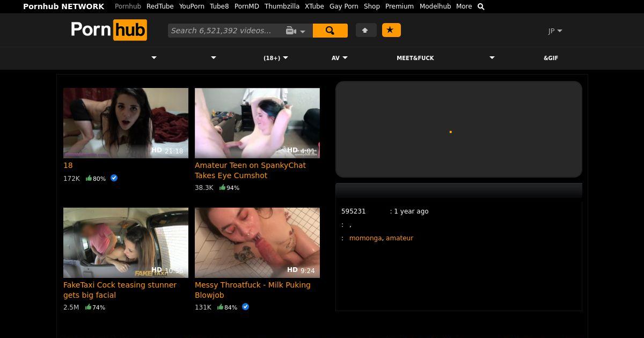Open Modelhub in the network bar

435,6
